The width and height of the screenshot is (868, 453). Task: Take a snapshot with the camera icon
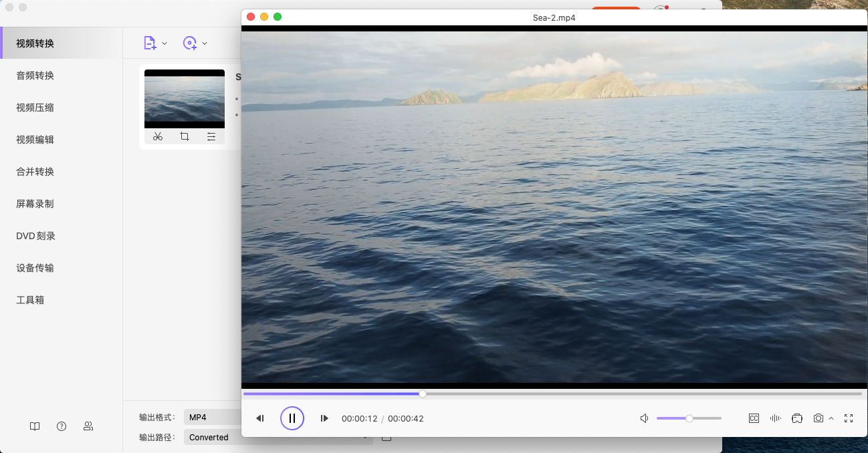tap(818, 418)
